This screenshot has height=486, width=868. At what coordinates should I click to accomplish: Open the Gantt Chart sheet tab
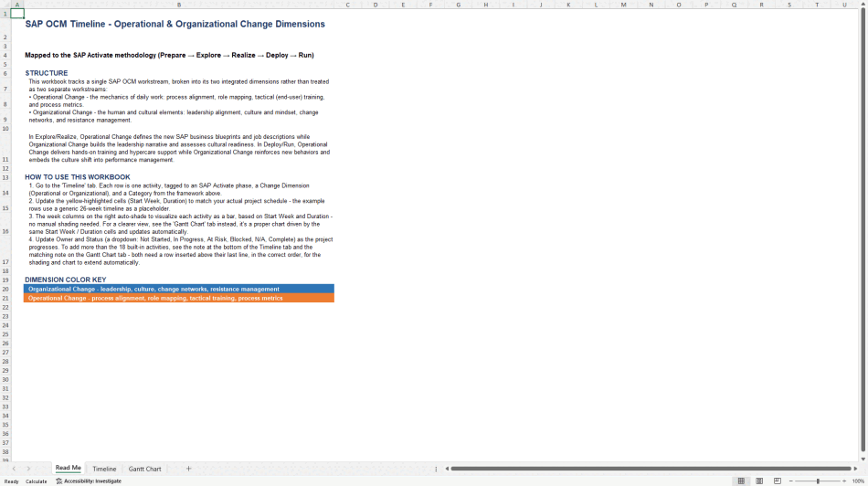click(x=144, y=469)
